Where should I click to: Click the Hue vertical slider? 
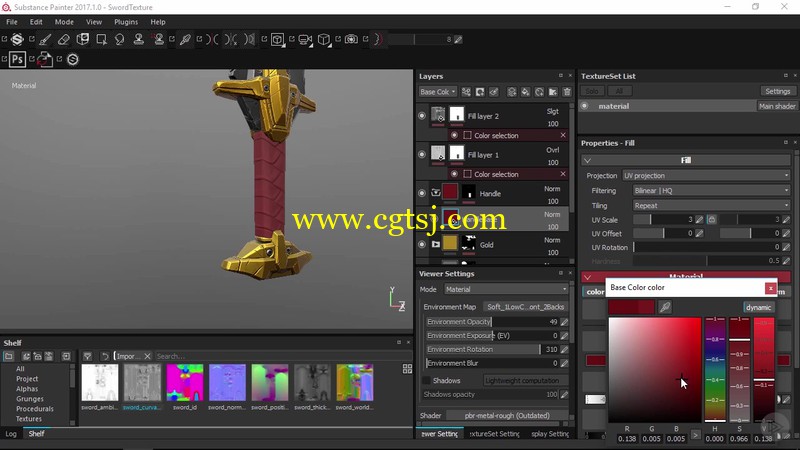click(715, 369)
